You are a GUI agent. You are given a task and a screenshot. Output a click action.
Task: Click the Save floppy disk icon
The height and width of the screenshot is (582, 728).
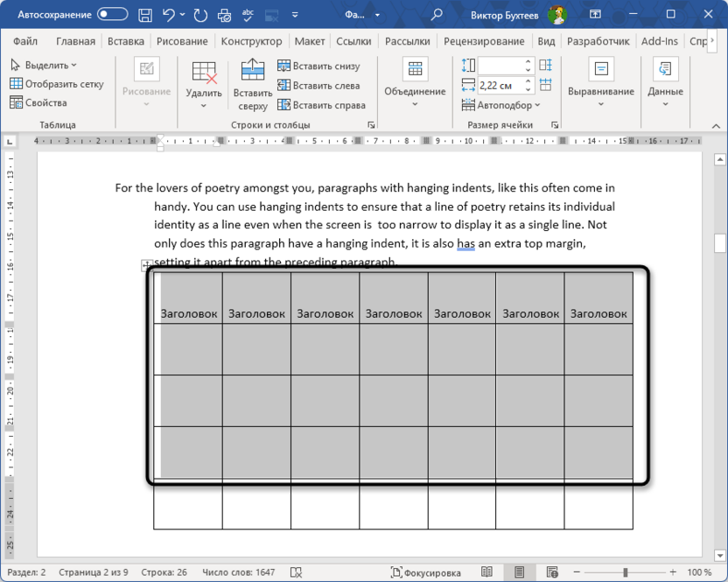pos(145,15)
